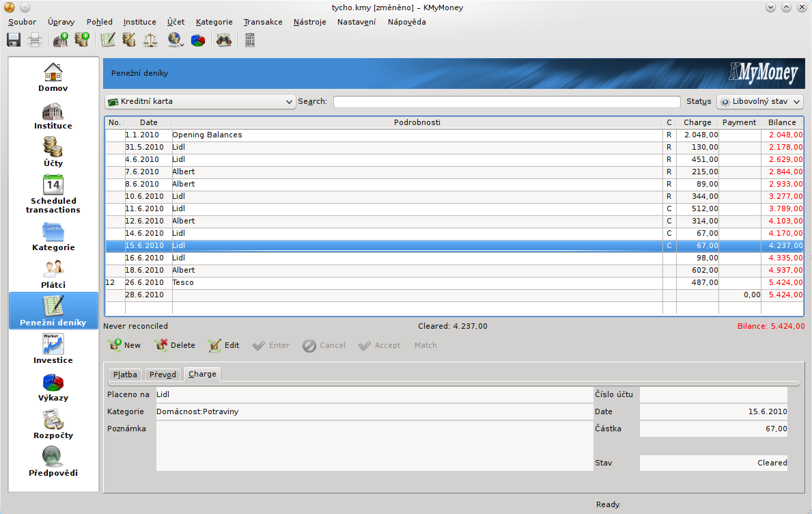Switch to the Platba tab

[x=126, y=375]
